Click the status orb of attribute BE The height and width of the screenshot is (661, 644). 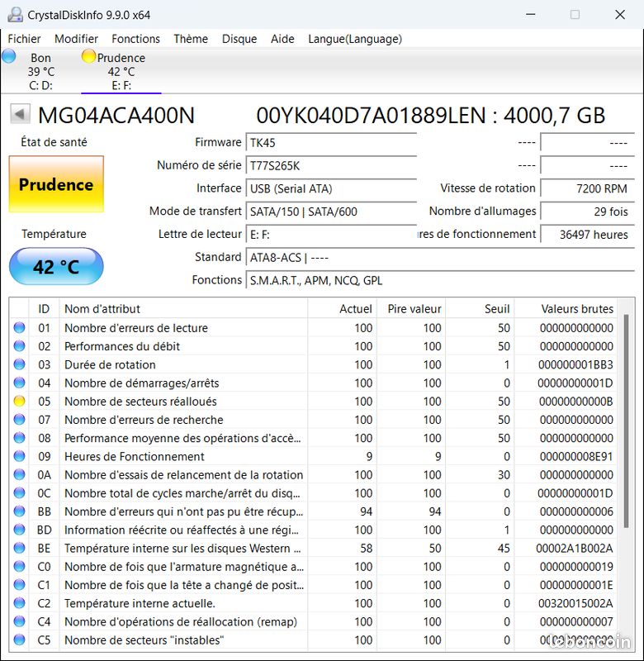click(x=19, y=548)
